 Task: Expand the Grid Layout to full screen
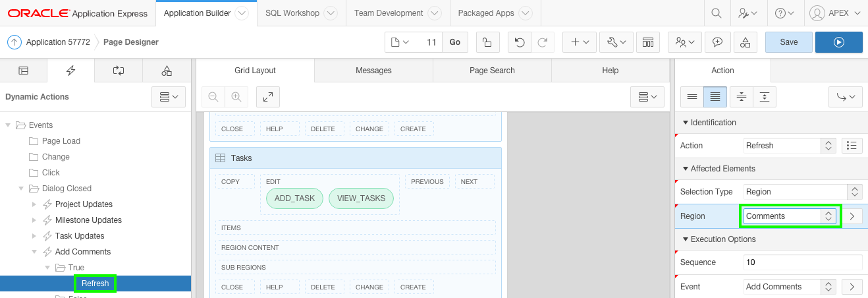268,96
